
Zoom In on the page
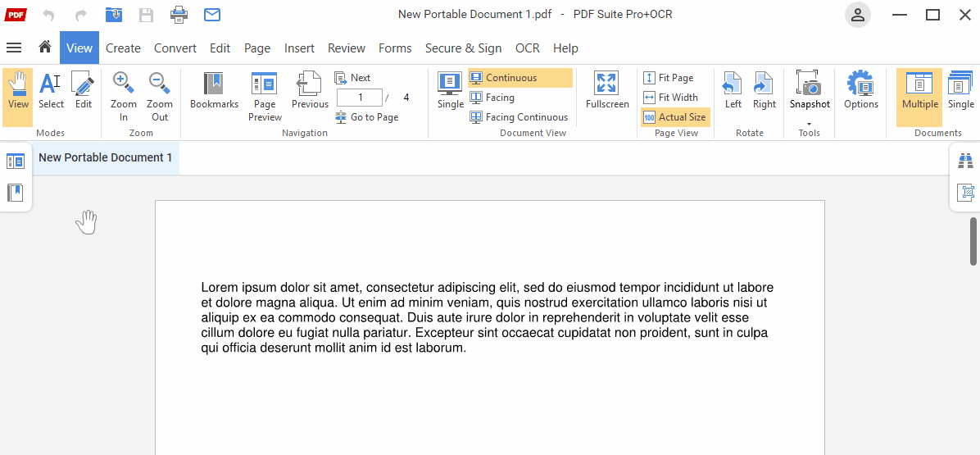point(123,97)
